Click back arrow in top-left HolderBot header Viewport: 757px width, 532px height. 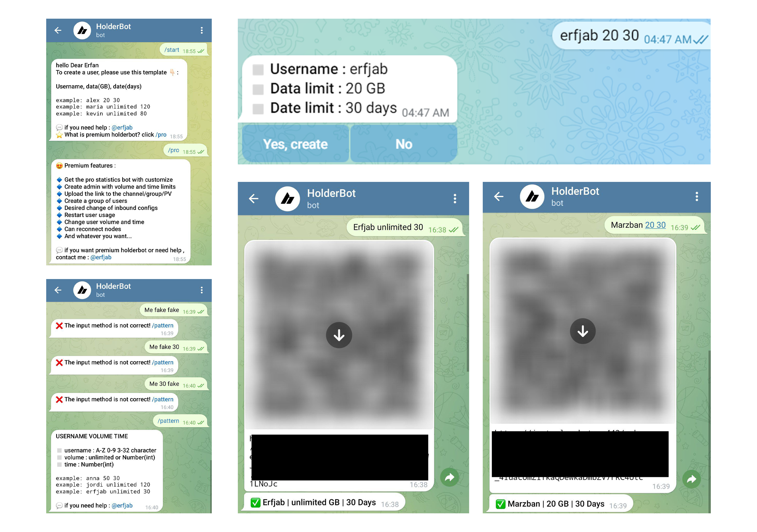(x=58, y=30)
